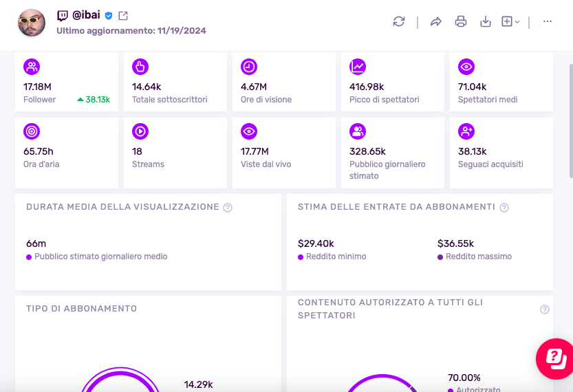The image size is (573, 392).
Task: Open help for Durata media della visualizzazione
Action: pyautogui.click(x=228, y=208)
